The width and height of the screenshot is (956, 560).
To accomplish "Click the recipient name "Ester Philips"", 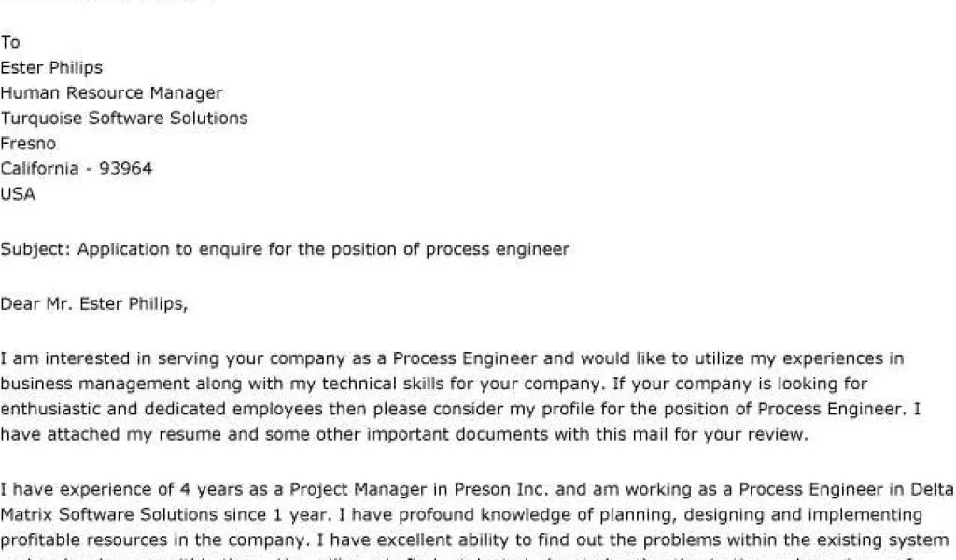I will pyautogui.click(x=51, y=68).
